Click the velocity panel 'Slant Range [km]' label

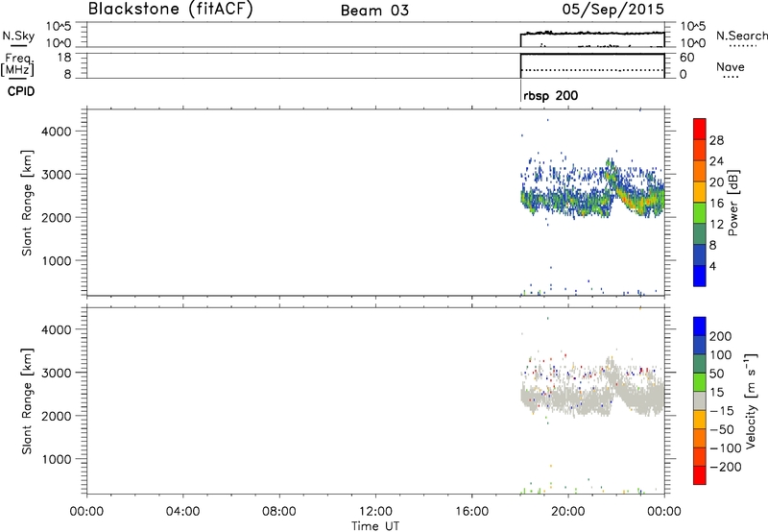pos(27,401)
